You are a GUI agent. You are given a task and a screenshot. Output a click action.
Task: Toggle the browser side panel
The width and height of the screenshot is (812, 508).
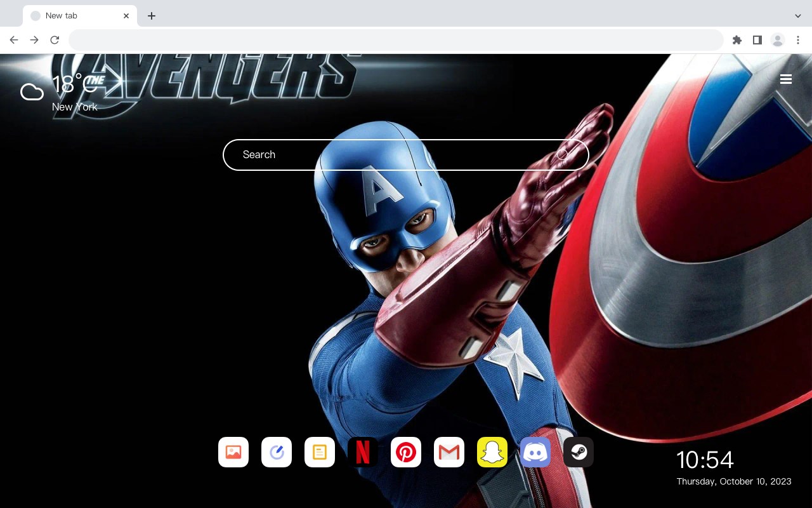(757, 40)
